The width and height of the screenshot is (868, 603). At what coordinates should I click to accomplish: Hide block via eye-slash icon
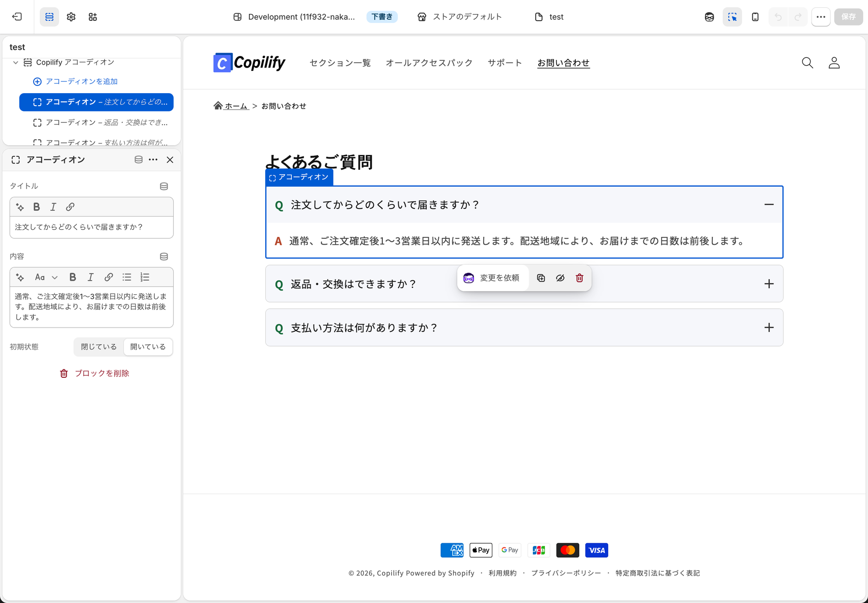tap(560, 278)
